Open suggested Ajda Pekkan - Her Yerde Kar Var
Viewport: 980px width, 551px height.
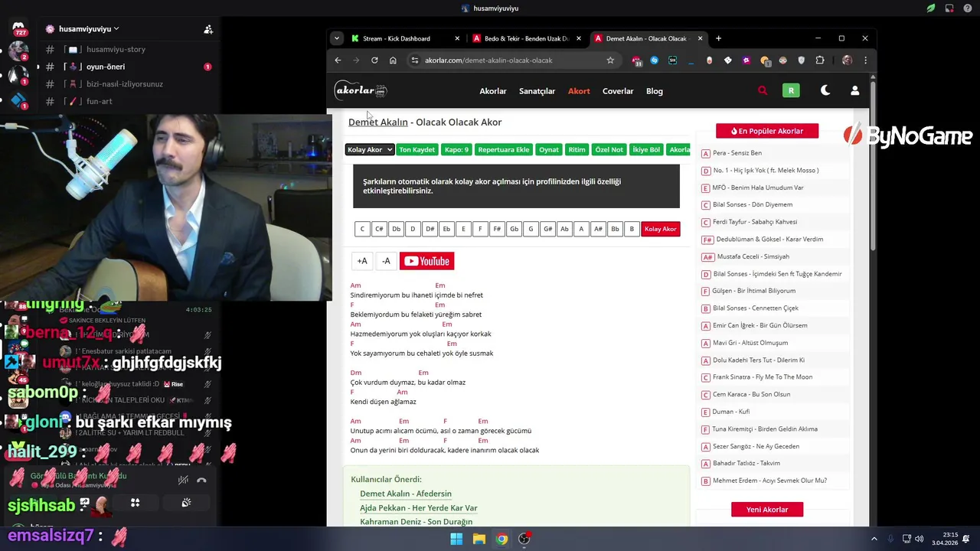click(x=419, y=508)
